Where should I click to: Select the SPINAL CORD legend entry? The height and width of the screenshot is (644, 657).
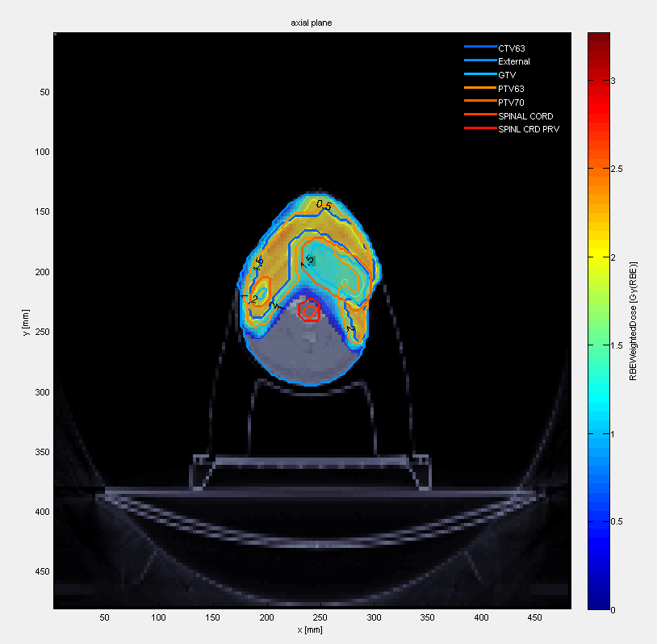525,116
